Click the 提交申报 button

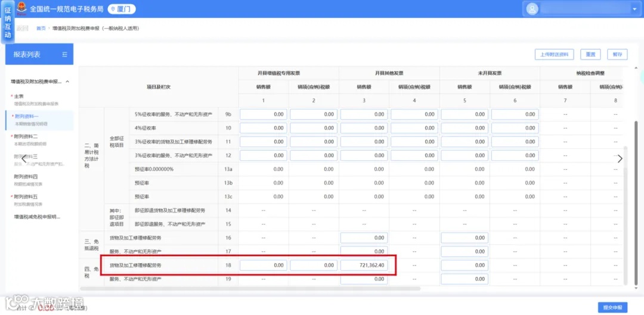click(612, 308)
